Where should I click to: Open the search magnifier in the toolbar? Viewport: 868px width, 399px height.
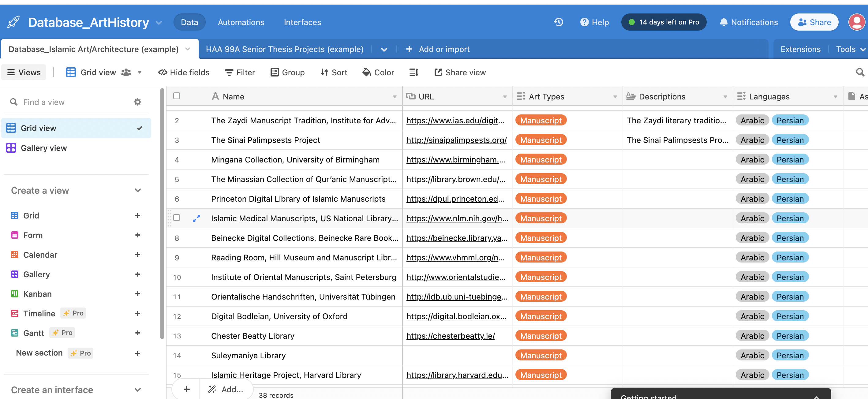859,72
